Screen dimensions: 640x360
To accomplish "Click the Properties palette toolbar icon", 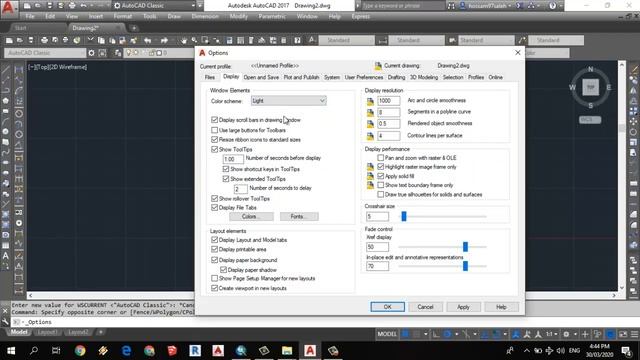I will pyautogui.click(x=229, y=40).
